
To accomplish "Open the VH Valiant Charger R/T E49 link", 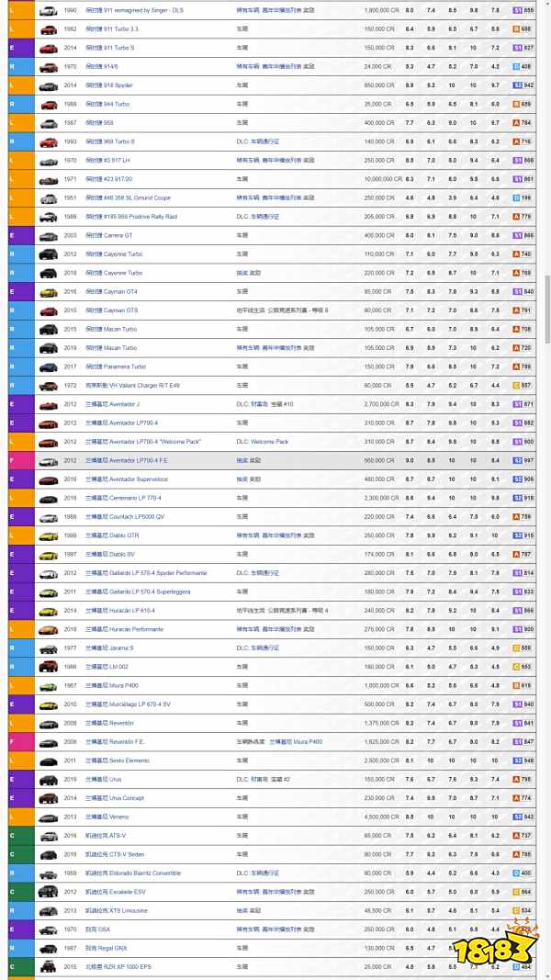I will click(132, 386).
